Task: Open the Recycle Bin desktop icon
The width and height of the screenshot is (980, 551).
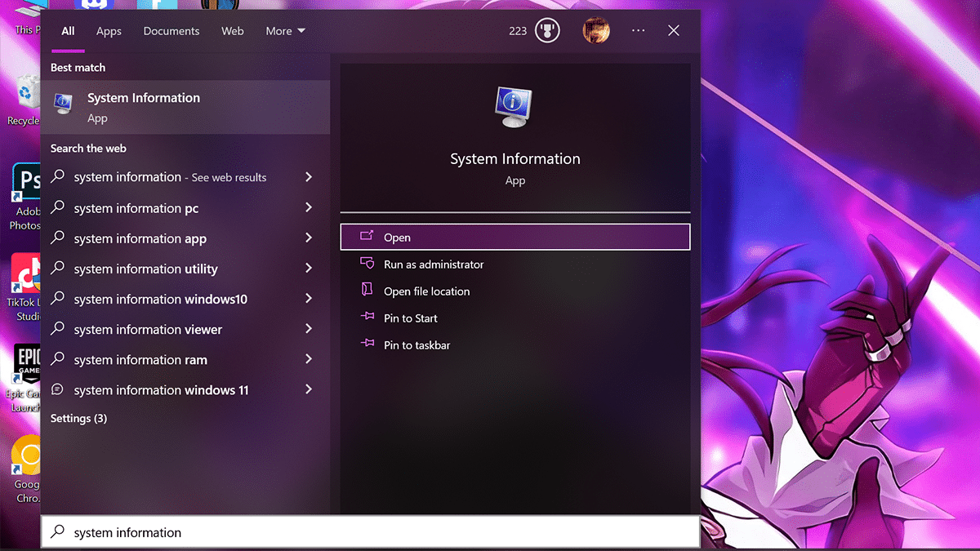Action: (x=27, y=96)
